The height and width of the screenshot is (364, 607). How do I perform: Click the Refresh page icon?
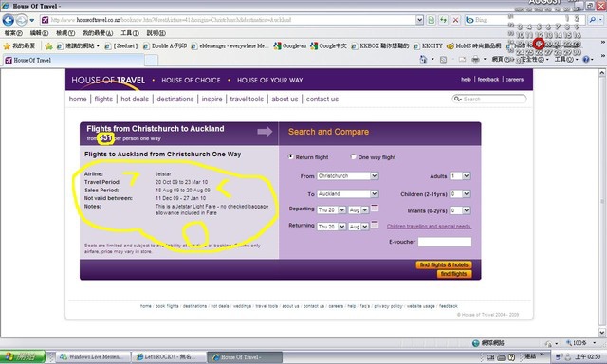pos(443,20)
